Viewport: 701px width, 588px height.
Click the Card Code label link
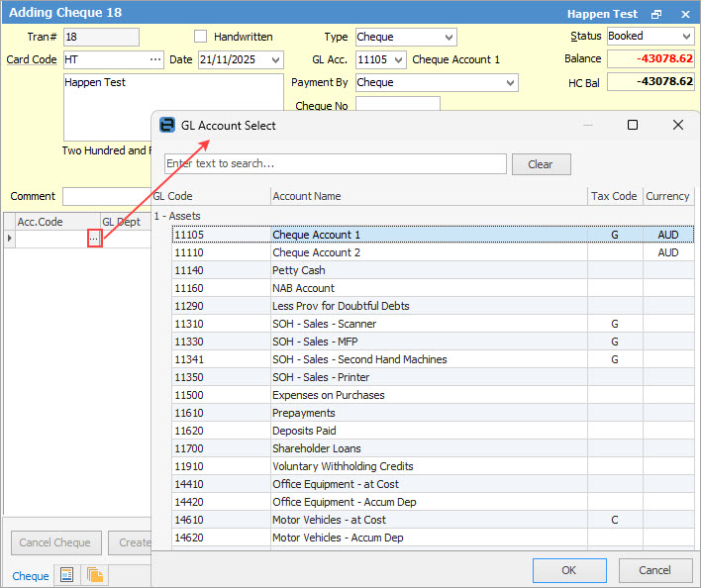tap(32, 59)
